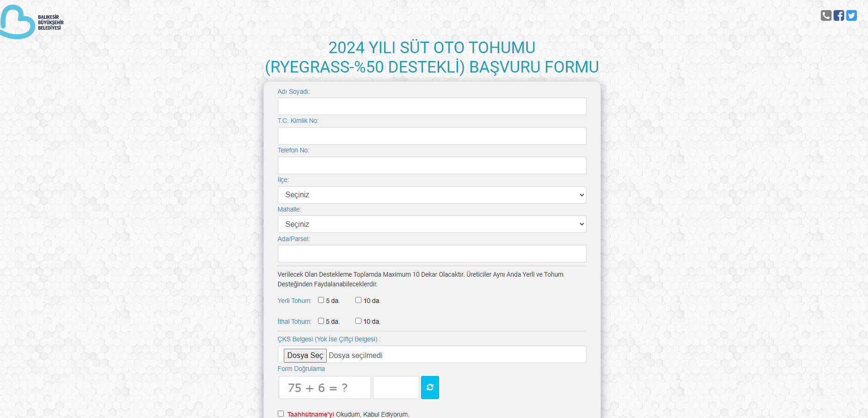Click the Dosya Seç file button
This screenshot has width=868, height=418.
(x=305, y=356)
